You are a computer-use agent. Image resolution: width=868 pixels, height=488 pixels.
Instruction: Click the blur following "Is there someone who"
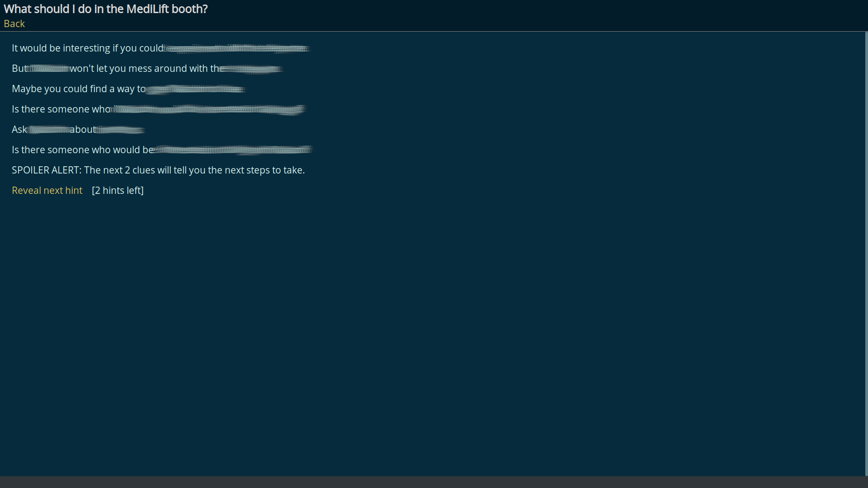[x=208, y=109]
